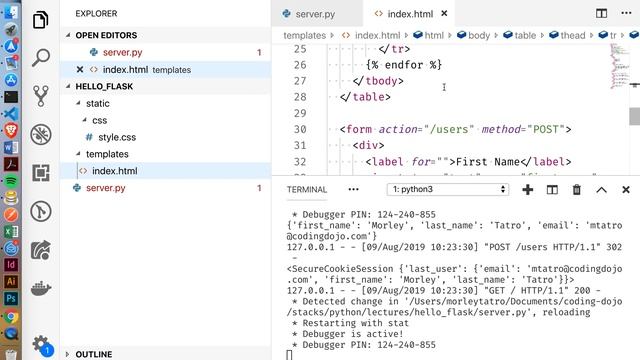Image resolution: width=640 pixels, height=360 pixels.
Task: Open Microsoft Excel from the Dock
Action: pos(11,231)
